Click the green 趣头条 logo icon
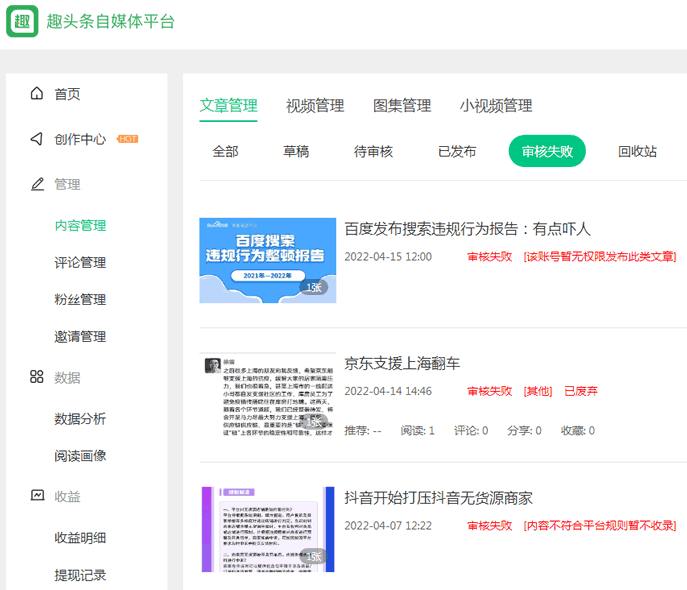The image size is (687, 590). click(x=22, y=21)
